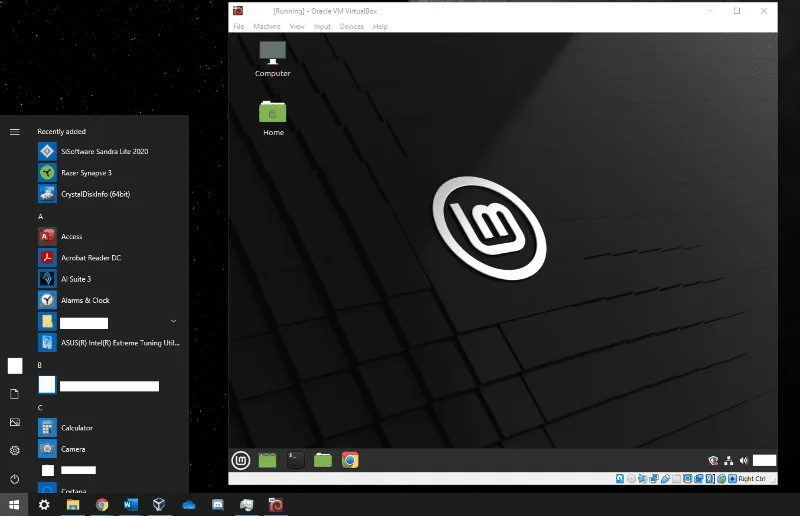Viewport: 800px width, 516px height.
Task: Click the hard disk indicator in VirtualBox status bar
Action: pos(619,479)
